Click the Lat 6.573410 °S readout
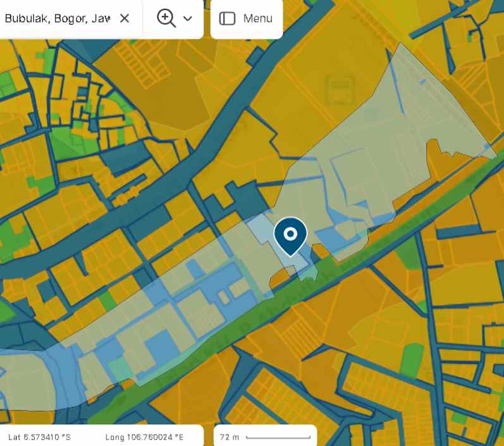Image resolution: width=504 pixels, height=446 pixels. (39, 437)
